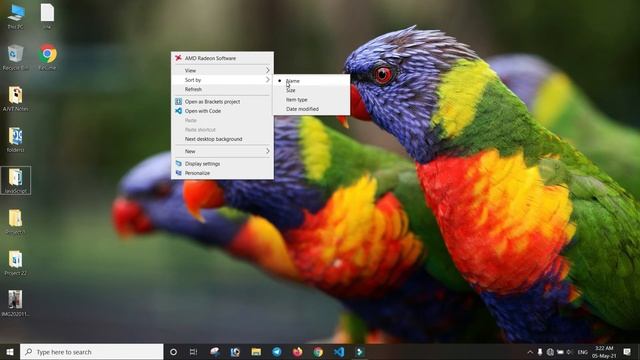Select the Chrome shortcut on the desktop
640x360 pixels.
pos(47,58)
